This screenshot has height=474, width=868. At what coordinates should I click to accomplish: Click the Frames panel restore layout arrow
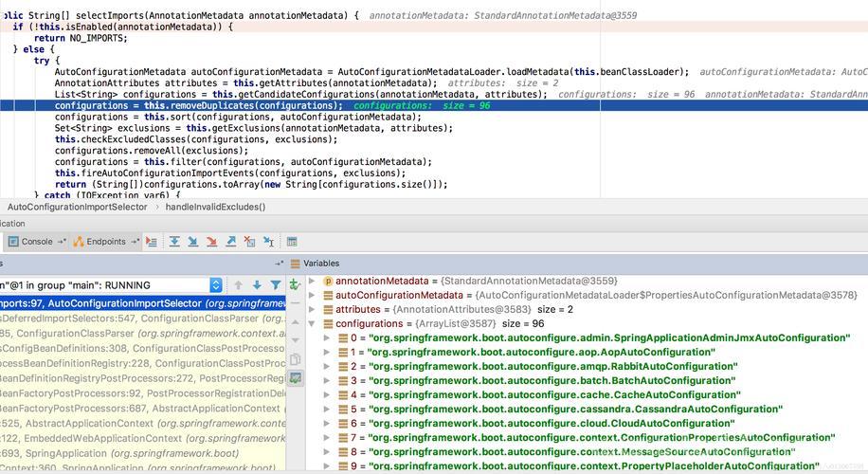[279, 264]
